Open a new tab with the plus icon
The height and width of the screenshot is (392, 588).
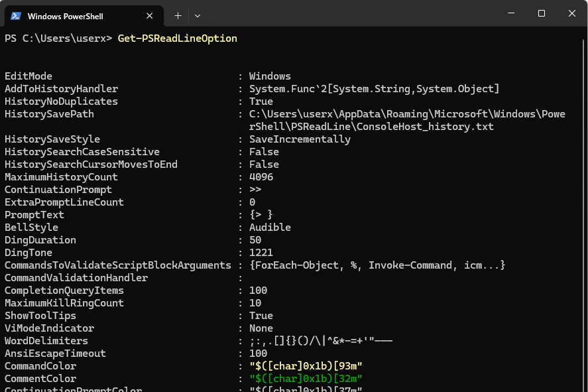(178, 15)
